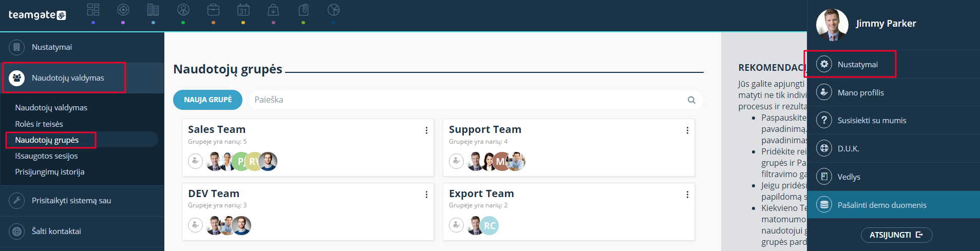980x251 pixels.
Task: Click the RC avatar in Export Team
Action: (x=489, y=225)
